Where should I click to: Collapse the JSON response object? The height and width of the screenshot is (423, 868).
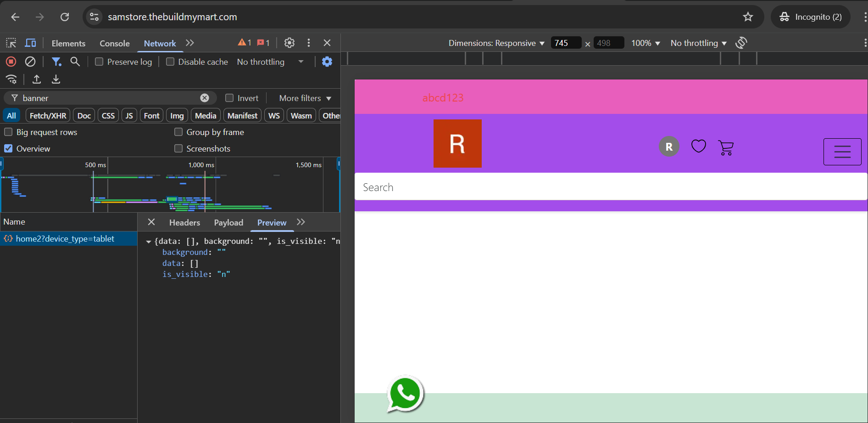149,241
